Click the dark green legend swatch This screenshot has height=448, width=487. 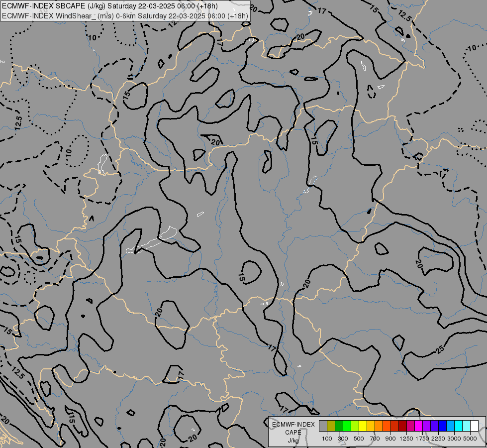(x=339, y=426)
